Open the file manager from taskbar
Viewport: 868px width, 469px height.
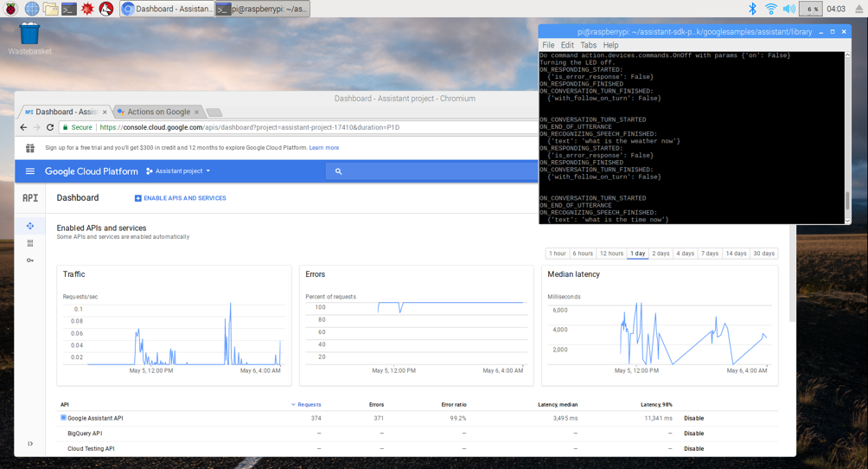click(x=50, y=9)
